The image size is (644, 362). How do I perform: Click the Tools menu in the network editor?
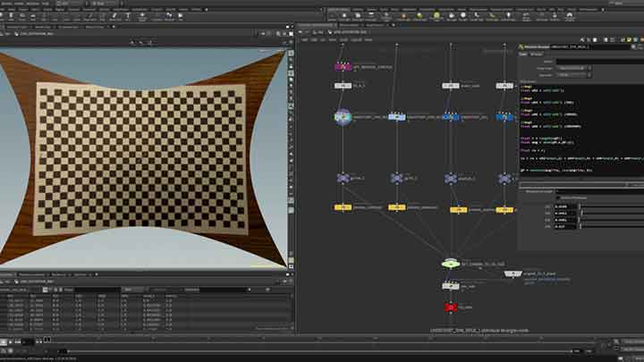(x=343, y=39)
